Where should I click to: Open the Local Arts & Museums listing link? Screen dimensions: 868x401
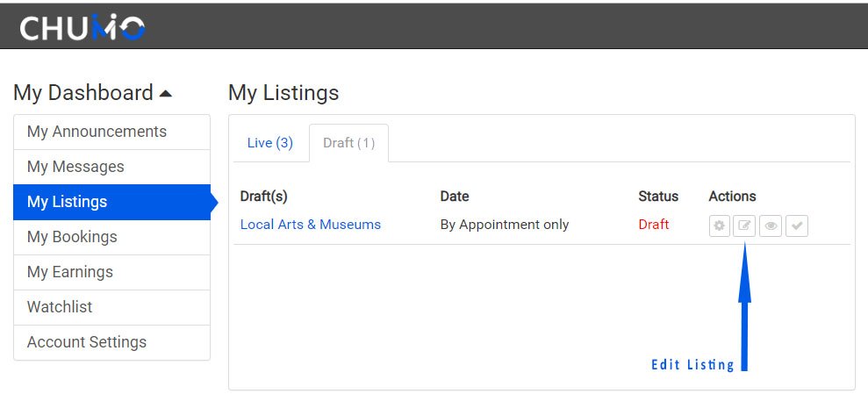click(x=311, y=225)
